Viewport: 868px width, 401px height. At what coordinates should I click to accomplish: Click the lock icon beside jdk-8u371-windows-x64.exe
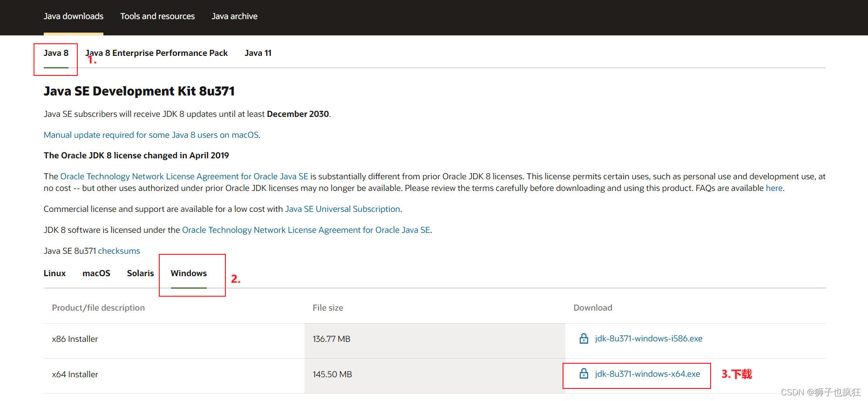coord(583,374)
